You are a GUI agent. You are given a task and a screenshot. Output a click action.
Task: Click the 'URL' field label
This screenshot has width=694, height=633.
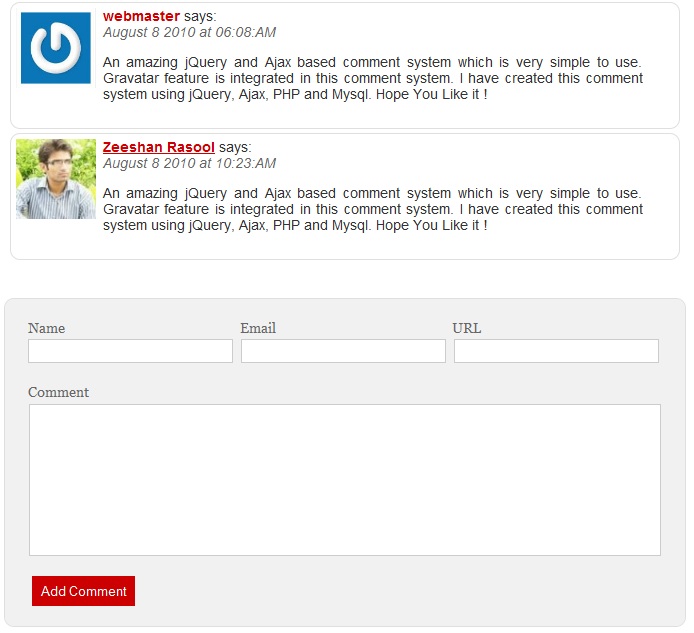(467, 328)
